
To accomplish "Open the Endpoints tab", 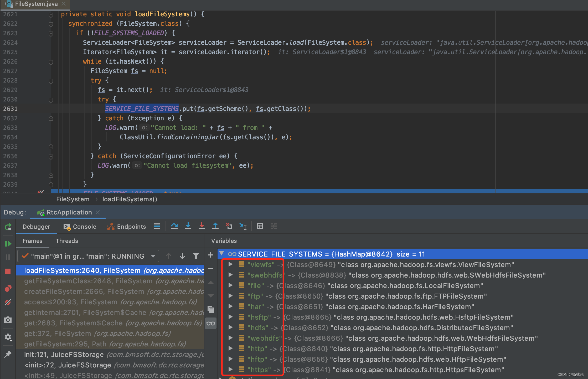I will 127,227.
